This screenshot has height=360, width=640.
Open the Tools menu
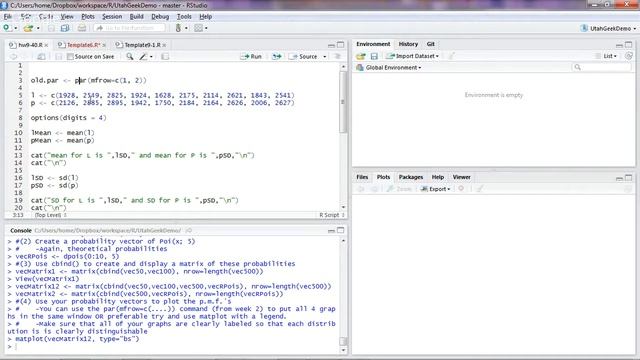pos(184,17)
